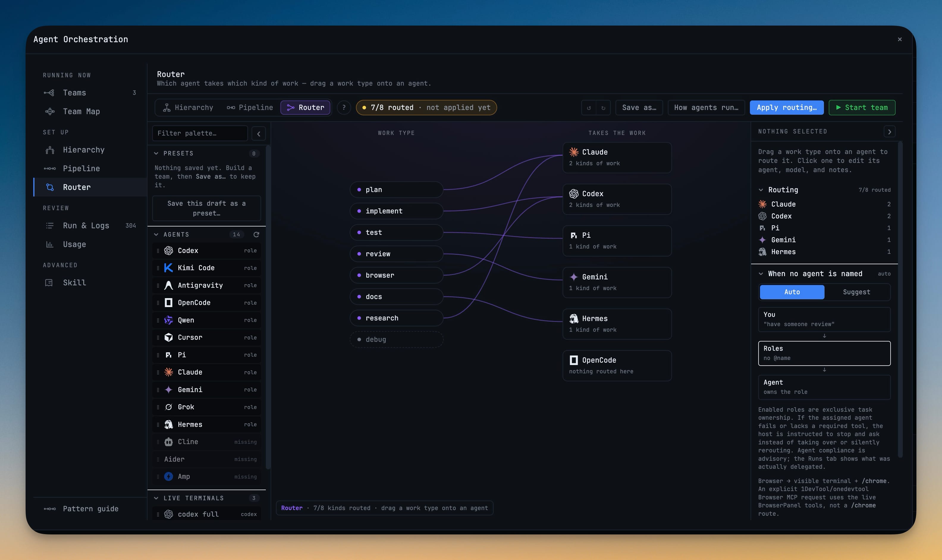Click the Skill icon under Advanced

click(x=49, y=283)
